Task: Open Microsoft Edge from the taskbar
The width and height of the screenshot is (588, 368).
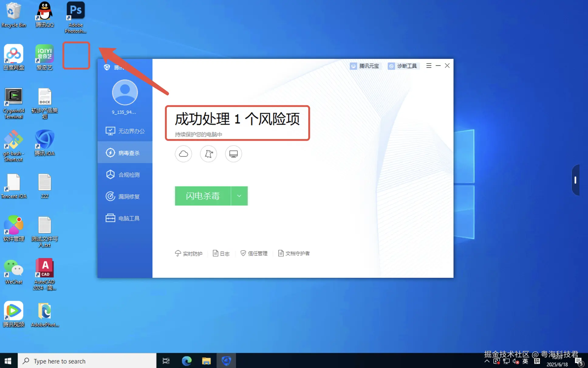Action: [x=186, y=361]
